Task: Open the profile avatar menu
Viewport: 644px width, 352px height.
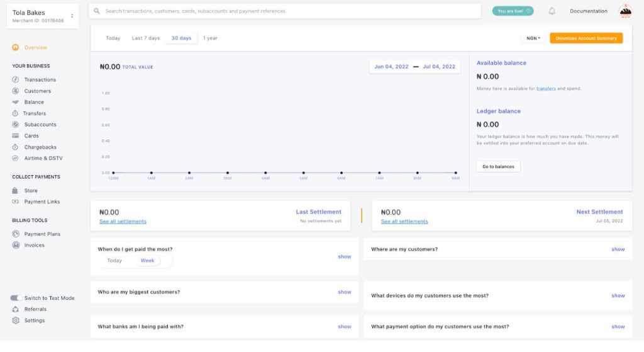Action: [626, 11]
